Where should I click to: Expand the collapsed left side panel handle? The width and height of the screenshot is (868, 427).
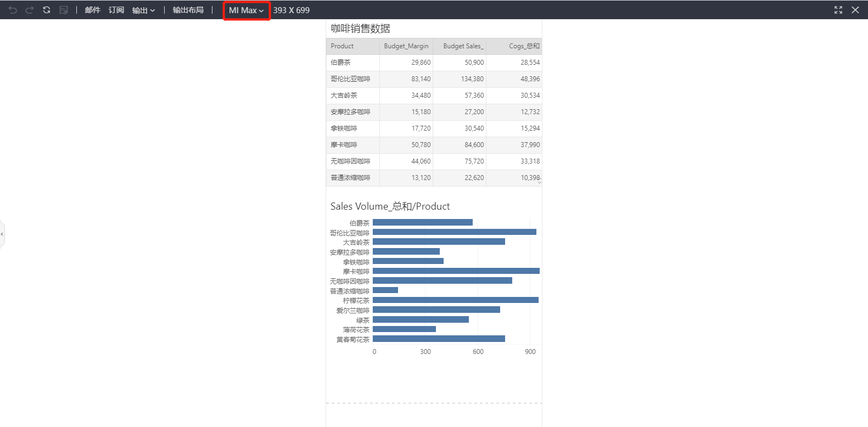click(x=2, y=234)
